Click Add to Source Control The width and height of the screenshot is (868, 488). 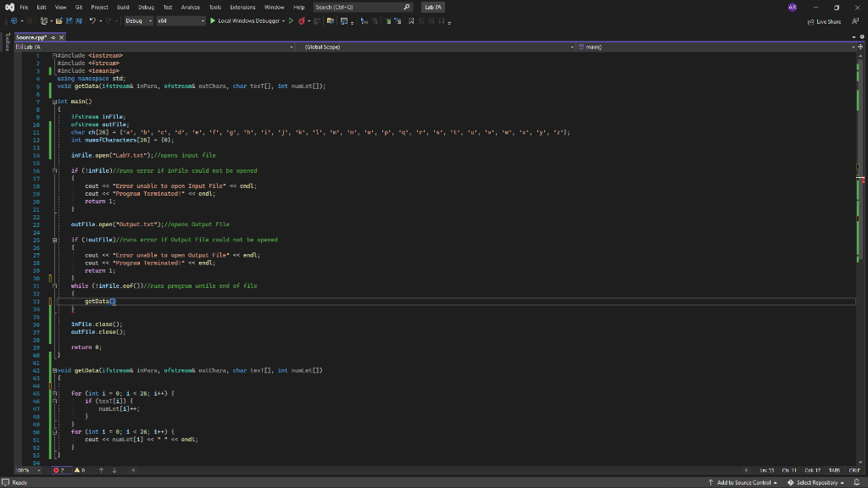(746, 481)
